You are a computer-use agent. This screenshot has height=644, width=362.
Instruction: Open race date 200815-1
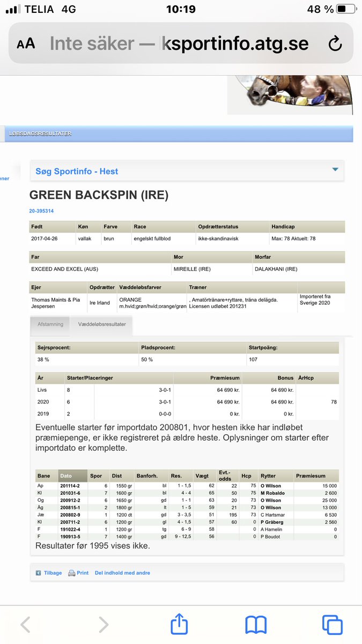(x=70, y=507)
